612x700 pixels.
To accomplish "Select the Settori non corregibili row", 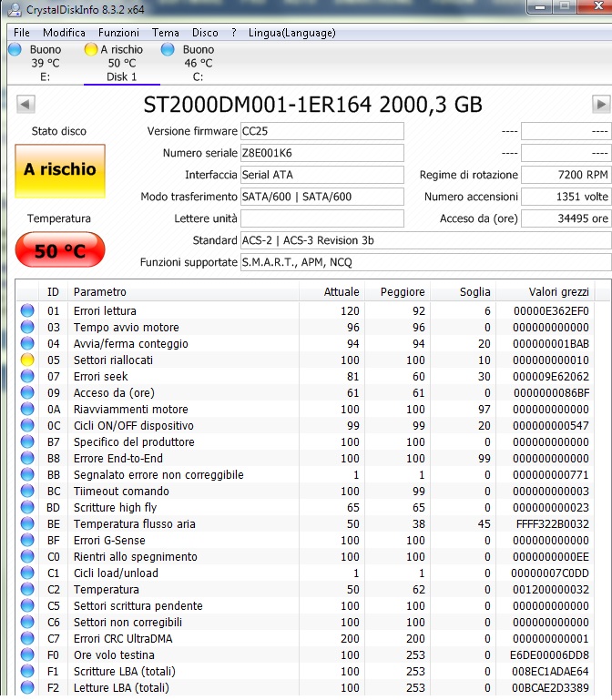I will click(x=305, y=623).
